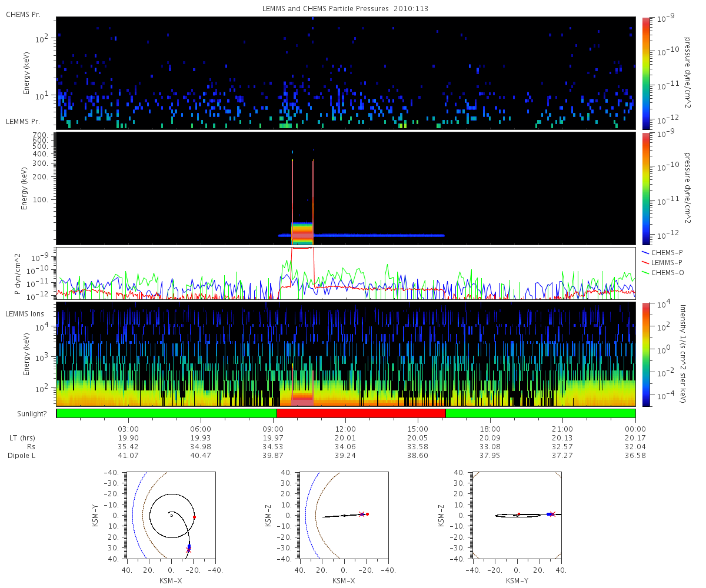Click the 21:00 time axis label
The image size is (706, 588).
coord(562,429)
